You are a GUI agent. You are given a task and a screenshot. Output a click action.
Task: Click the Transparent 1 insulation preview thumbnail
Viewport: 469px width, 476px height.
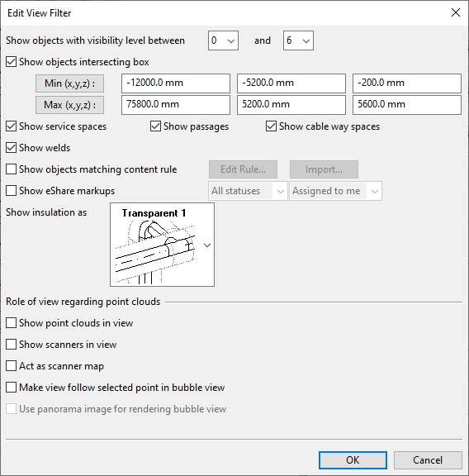coord(162,245)
